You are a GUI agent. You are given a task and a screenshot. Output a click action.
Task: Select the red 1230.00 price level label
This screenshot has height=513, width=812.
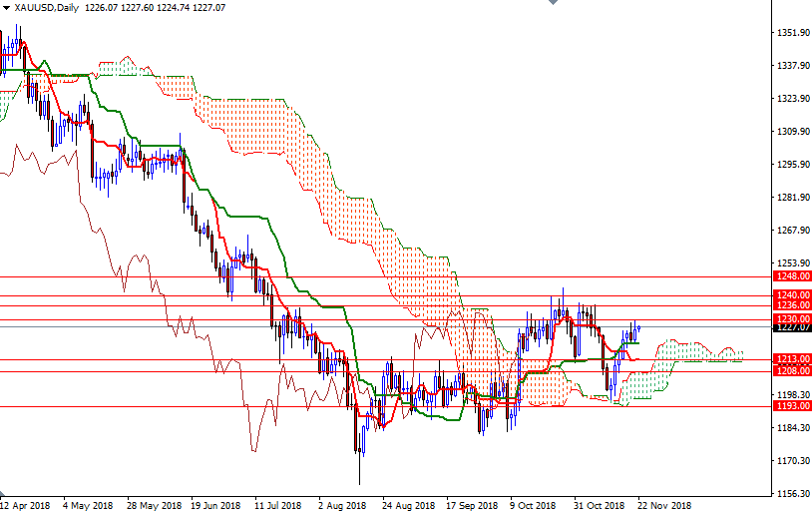pyautogui.click(x=792, y=319)
